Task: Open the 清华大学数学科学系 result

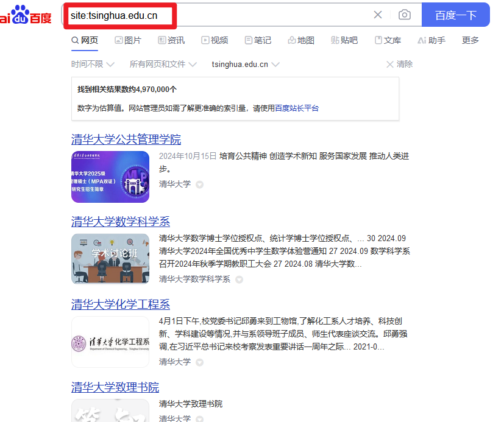Action: click(121, 222)
